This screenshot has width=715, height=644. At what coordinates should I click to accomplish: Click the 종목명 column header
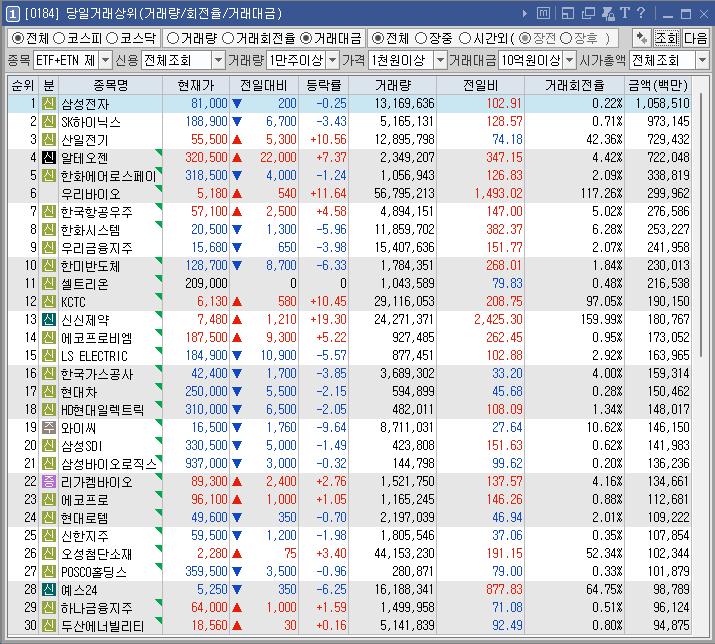tap(110, 85)
